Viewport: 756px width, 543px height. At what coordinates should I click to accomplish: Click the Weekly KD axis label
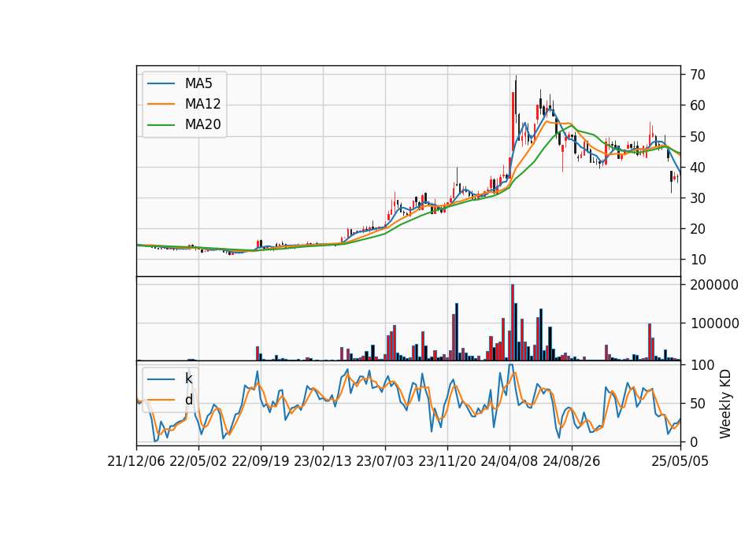725,404
